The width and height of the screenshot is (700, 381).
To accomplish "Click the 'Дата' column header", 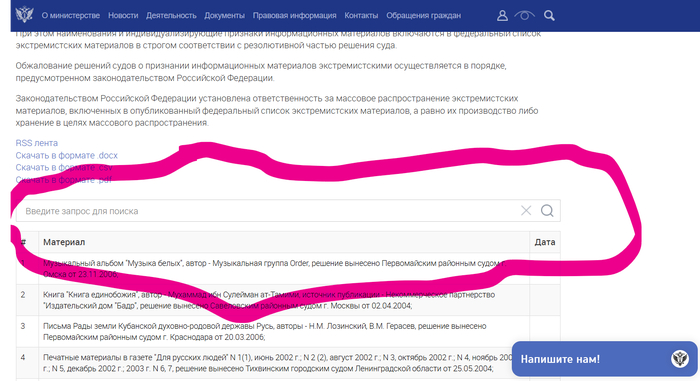I will tap(545, 242).
